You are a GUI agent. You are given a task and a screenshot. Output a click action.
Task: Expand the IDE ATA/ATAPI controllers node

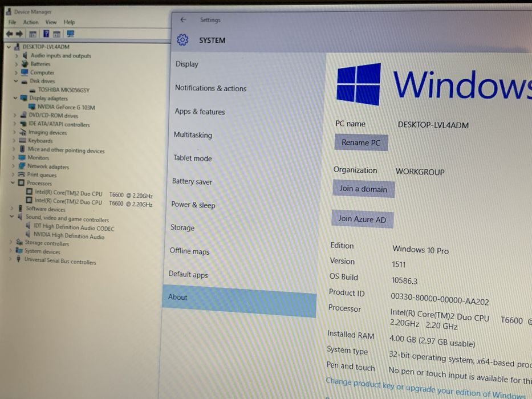[x=14, y=124]
